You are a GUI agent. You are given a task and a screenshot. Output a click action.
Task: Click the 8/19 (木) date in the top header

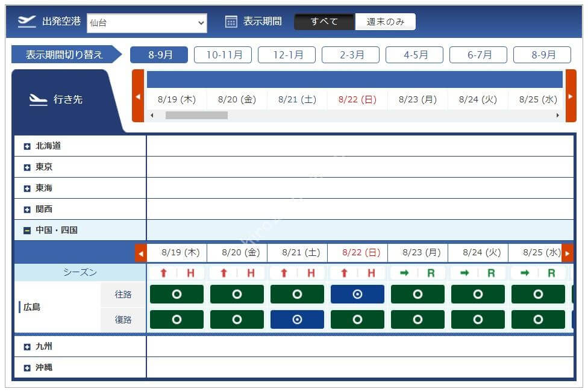[177, 99]
